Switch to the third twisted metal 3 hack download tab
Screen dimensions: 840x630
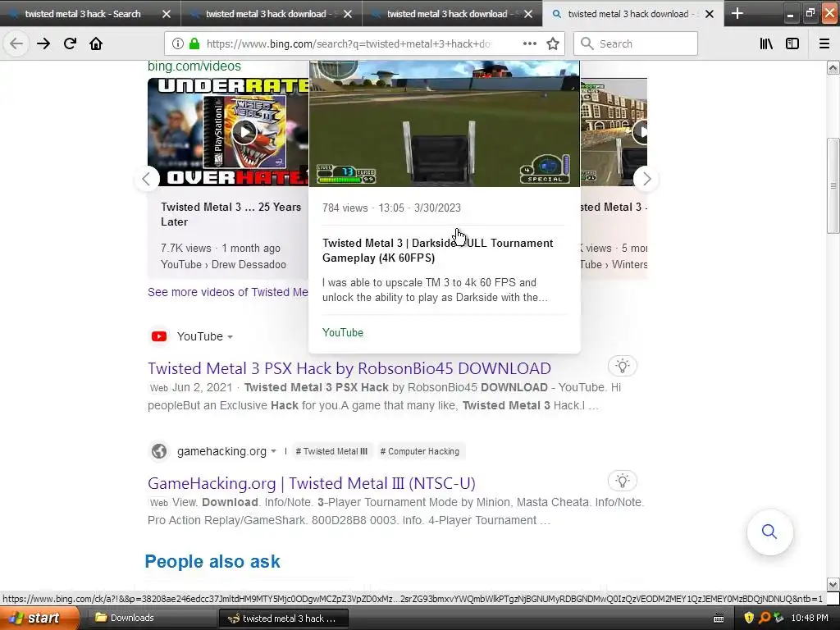click(447, 14)
